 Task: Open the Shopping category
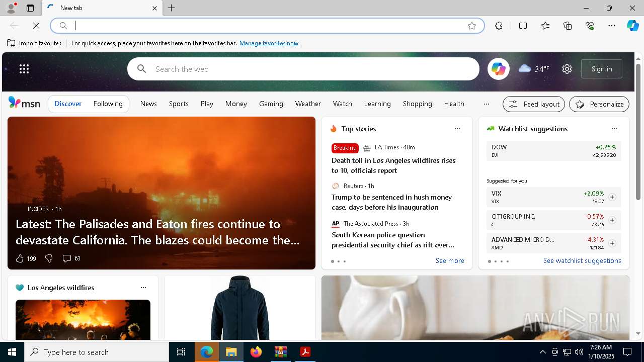click(417, 104)
